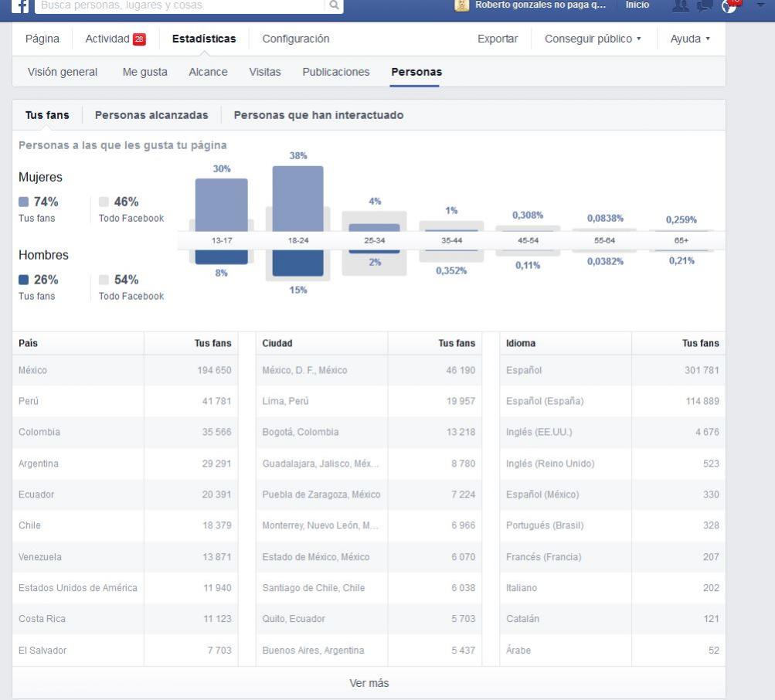The width and height of the screenshot is (775, 700).
Task: Click the 30% women bar for ages 13-17
Action: tap(222, 205)
